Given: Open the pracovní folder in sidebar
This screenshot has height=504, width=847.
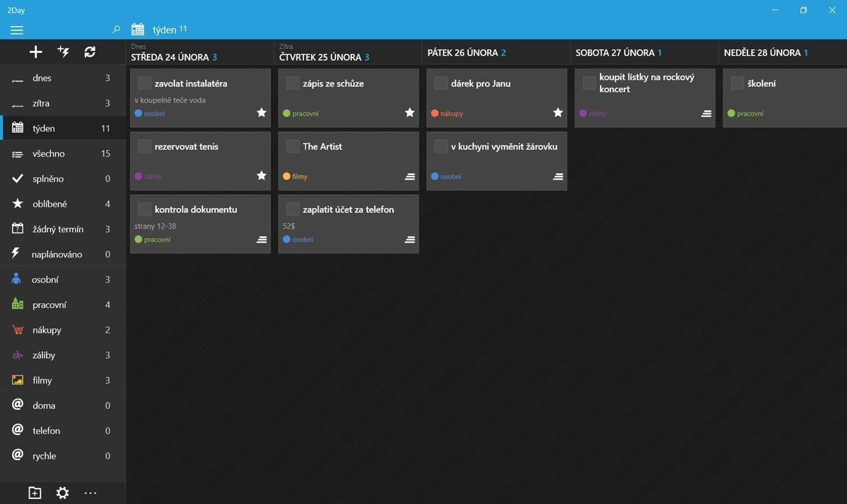Looking at the screenshot, I should point(63,305).
